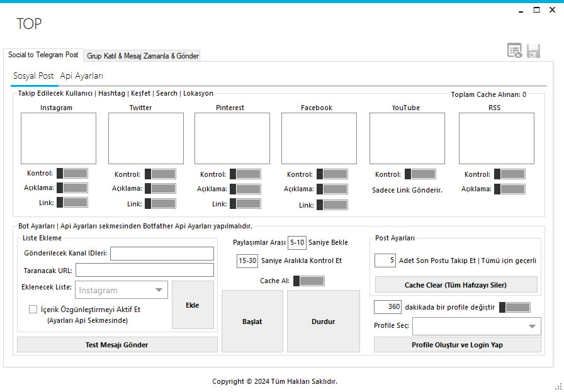
Task: Click the 15-30 seconds check interval field
Action: [247, 260]
